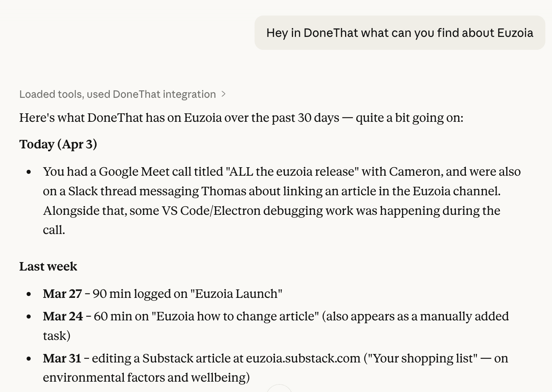Click the 'Last week' heading
Image resolution: width=552 pixels, height=392 pixels.
[x=48, y=266]
